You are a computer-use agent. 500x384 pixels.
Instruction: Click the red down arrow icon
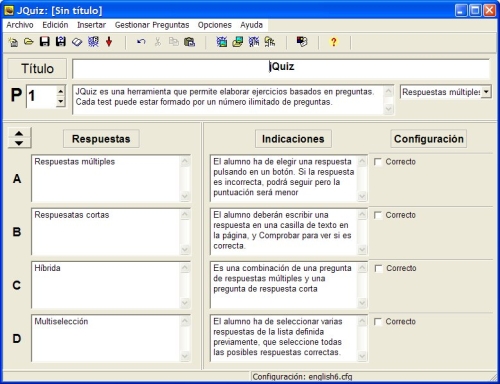[109, 42]
